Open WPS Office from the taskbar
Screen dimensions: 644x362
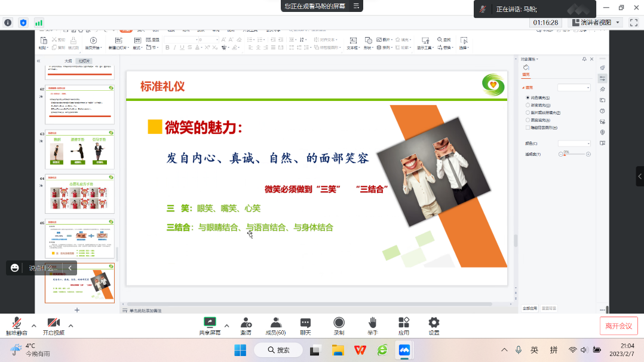click(x=360, y=349)
